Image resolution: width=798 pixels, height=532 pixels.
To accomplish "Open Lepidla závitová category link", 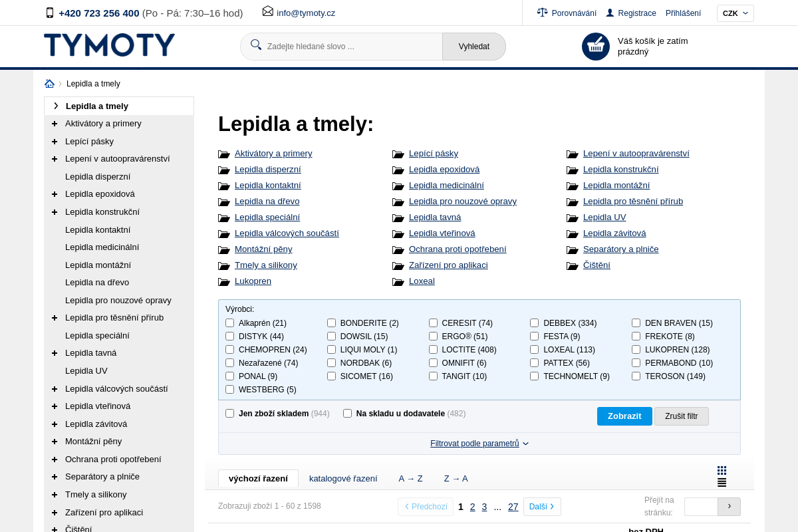I will click(x=614, y=233).
